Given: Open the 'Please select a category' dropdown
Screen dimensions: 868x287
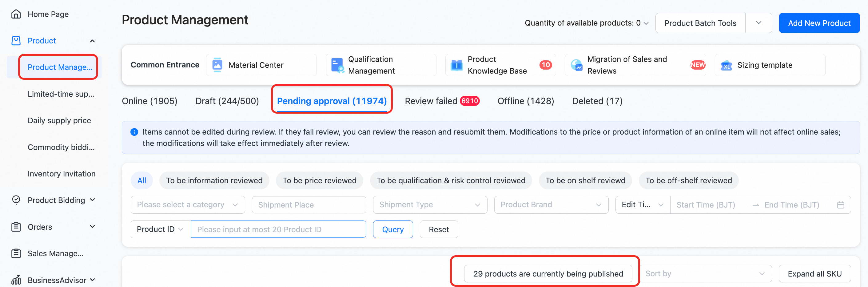Looking at the screenshot, I should click(x=187, y=205).
